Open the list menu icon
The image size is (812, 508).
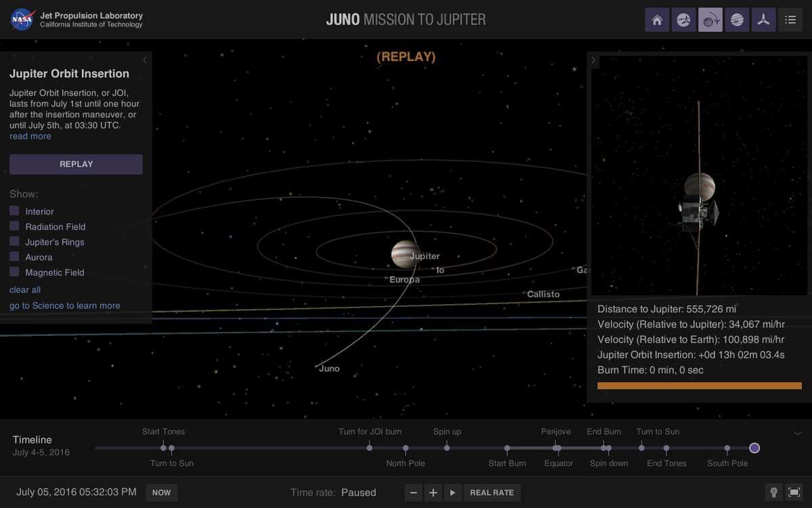tap(790, 20)
